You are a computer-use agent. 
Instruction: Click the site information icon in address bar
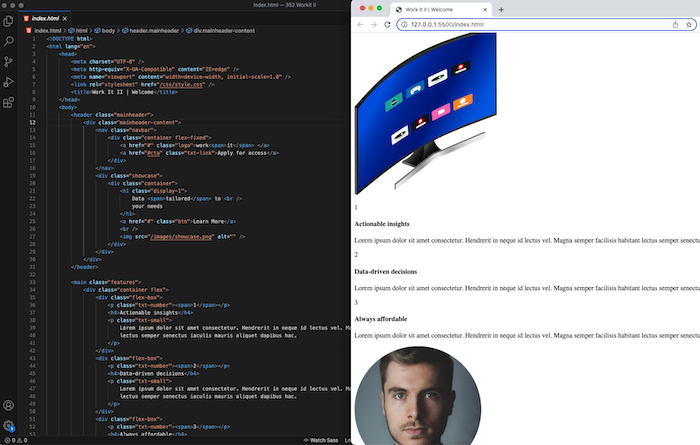[404, 25]
